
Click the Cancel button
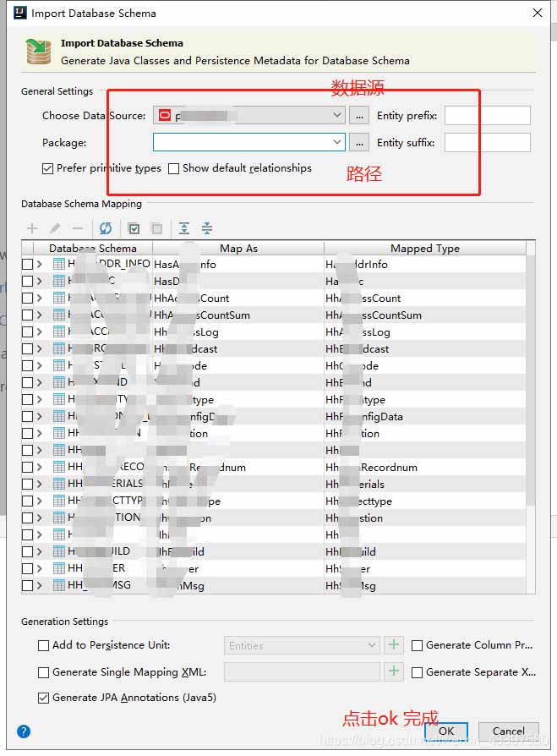click(508, 731)
